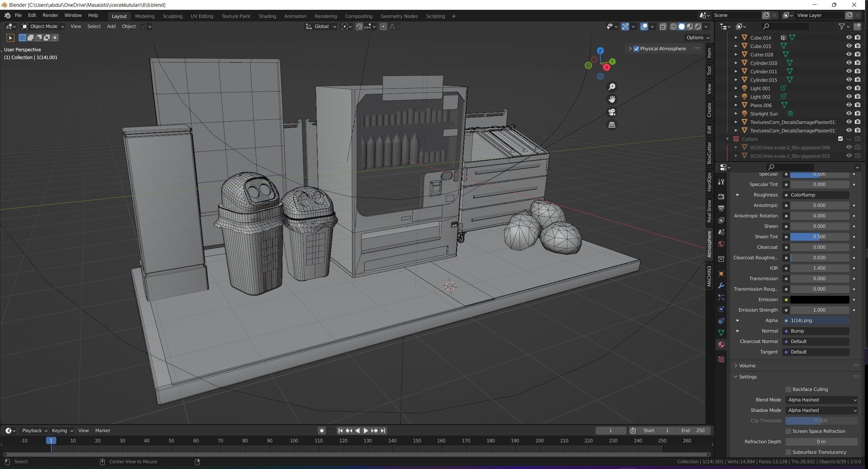The width and height of the screenshot is (868, 469).
Task: Open the Modifiers wrench properties tab
Action: click(721, 286)
